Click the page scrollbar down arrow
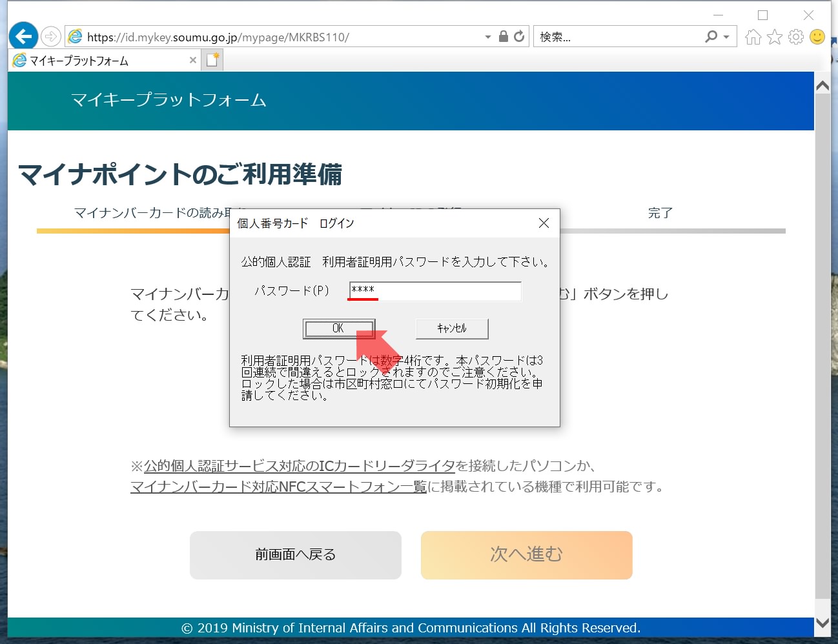This screenshot has width=838, height=644. (823, 623)
